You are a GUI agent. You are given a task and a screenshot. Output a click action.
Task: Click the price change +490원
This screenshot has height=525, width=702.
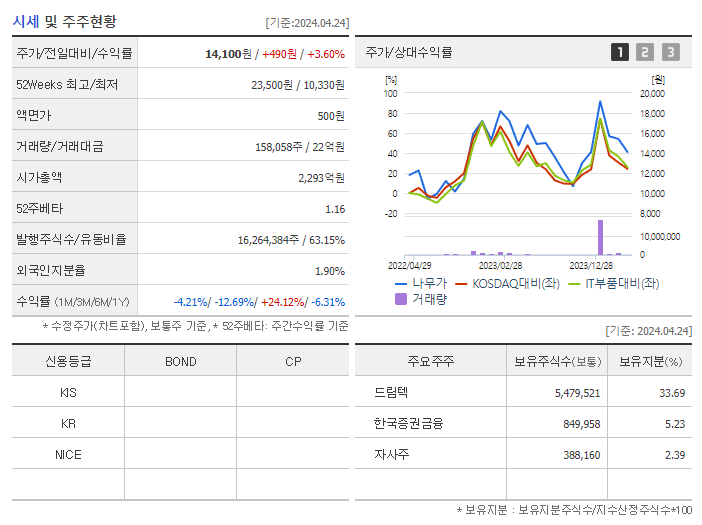click(x=279, y=54)
